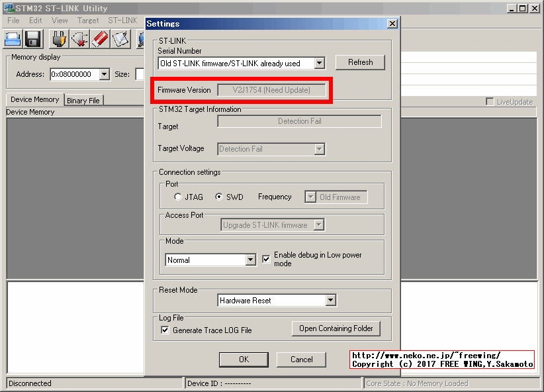Open a binary file with the folder toolbar icon
This screenshot has height=392, width=544.
(x=13, y=39)
